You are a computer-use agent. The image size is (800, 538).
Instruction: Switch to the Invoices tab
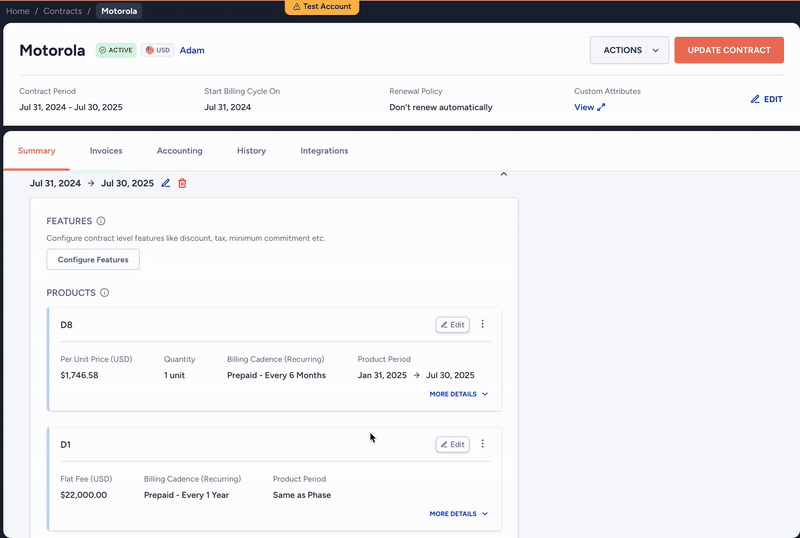[106, 151]
